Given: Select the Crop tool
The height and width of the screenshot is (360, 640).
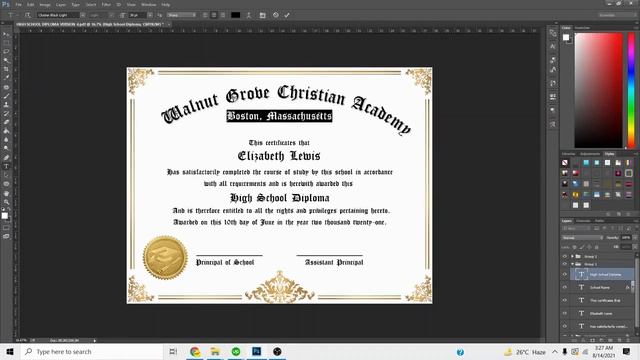Looking at the screenshot, I should (6, 69).
